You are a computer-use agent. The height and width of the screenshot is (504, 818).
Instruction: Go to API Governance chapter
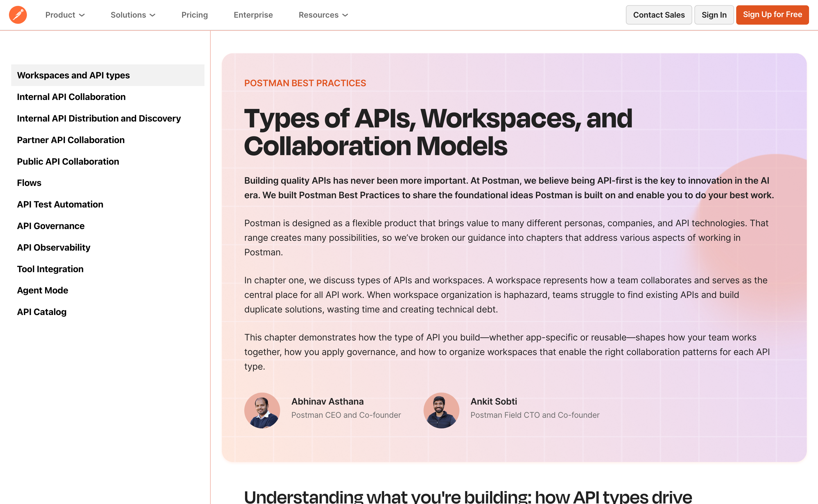51,226
